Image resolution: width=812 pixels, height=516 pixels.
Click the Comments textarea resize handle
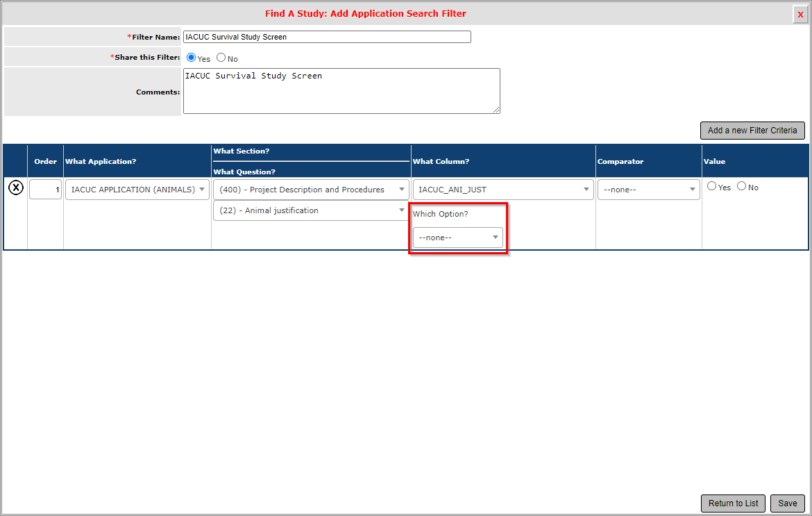496,110
